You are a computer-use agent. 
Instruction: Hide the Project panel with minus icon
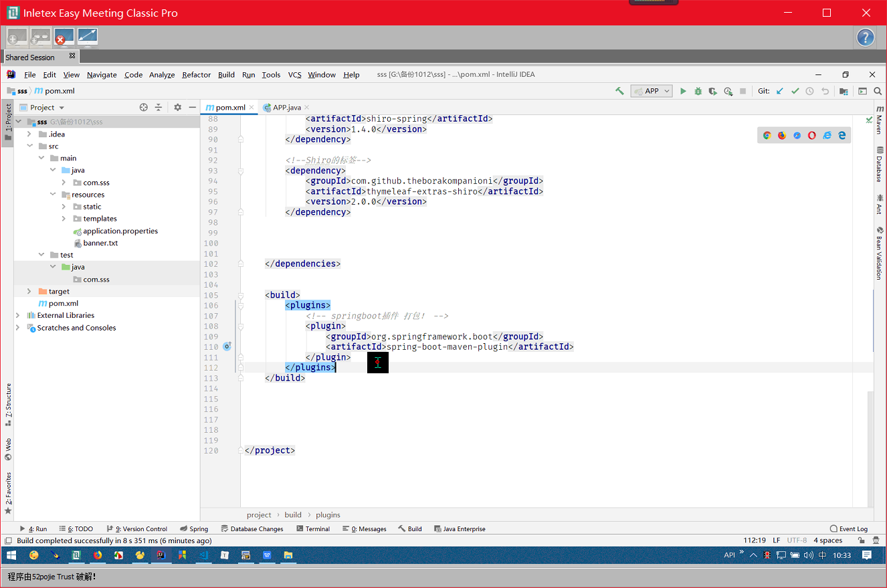192,107
